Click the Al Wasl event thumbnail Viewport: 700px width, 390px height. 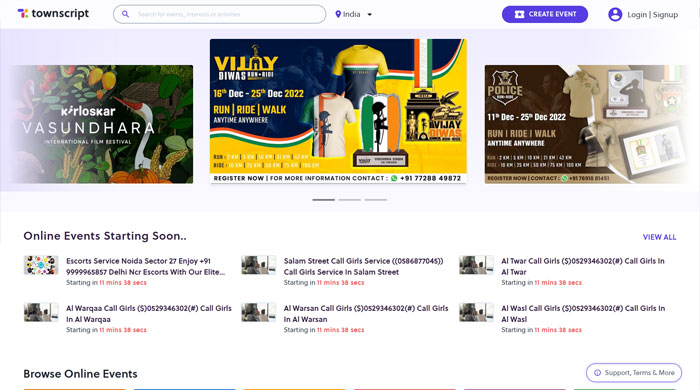pyautogui.click(x=476, y=312)
